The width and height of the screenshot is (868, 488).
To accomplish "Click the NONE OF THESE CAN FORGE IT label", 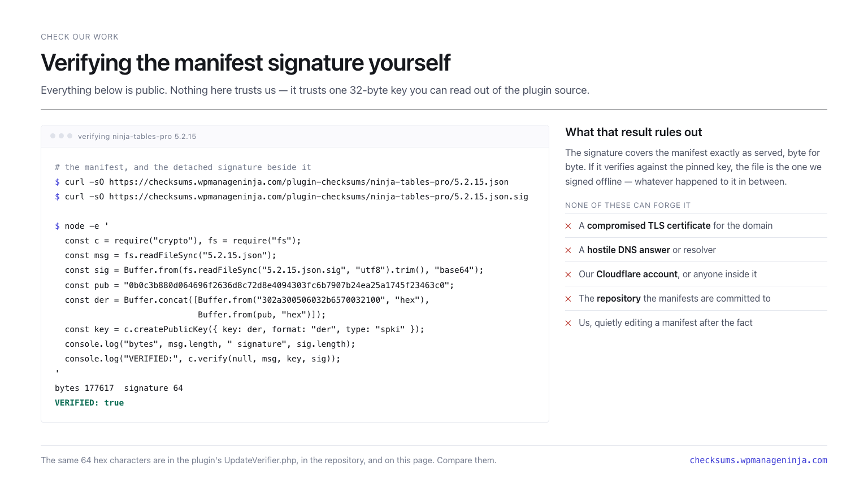I will (628, 205).
